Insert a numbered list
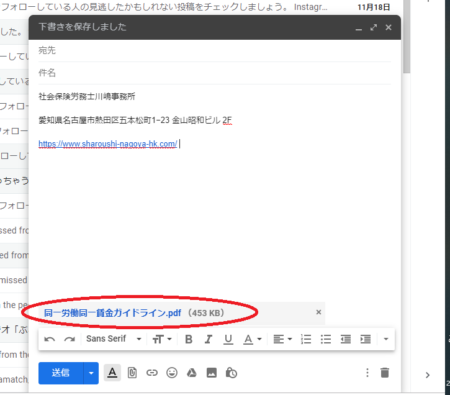The image size is (450, 395). pos(306,339)
